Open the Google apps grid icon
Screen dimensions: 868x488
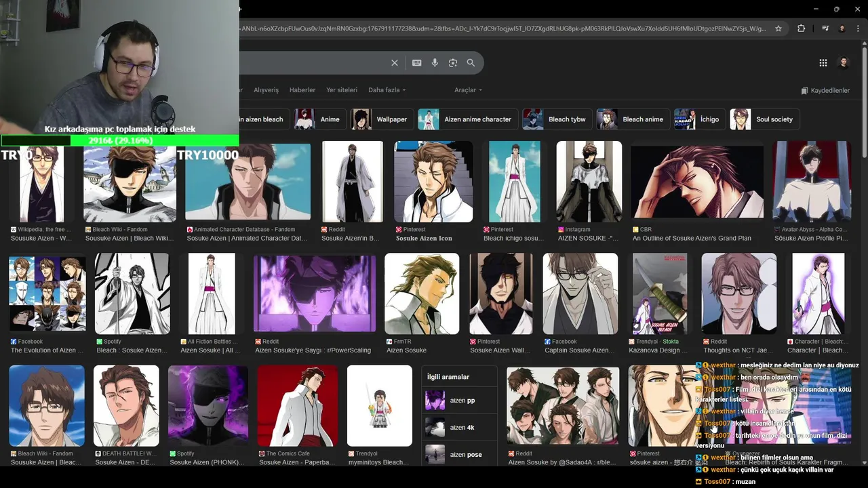[x=823, y=63]
